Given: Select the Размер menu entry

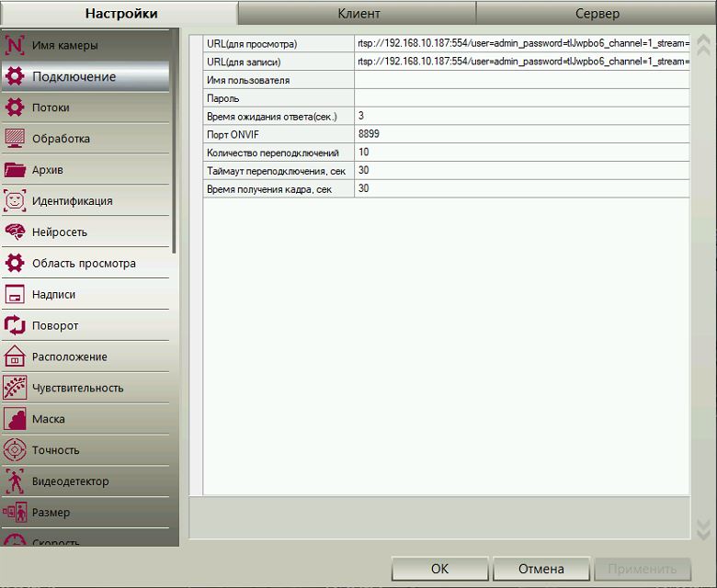Looking at the screenshot, I should 85,512.
